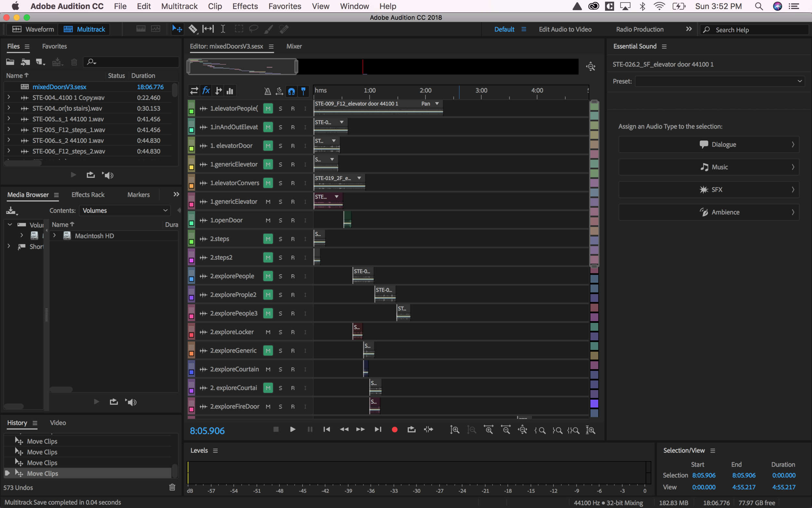Expand the STE-005_F12_steps_1.wav file entry
Viewport: 812px width, 508px height.
(9, 129)
